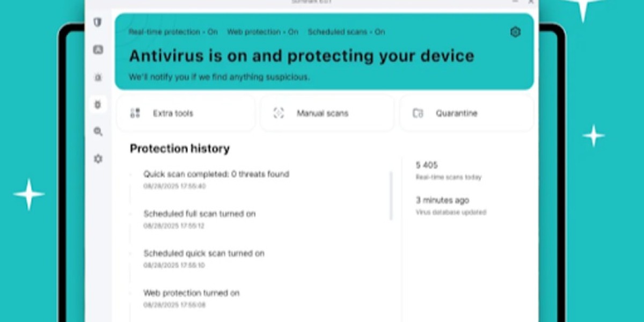This screenshot has width=644, height=322.
Task: Open the Virus database updated entry
Action: click(451, 206)
